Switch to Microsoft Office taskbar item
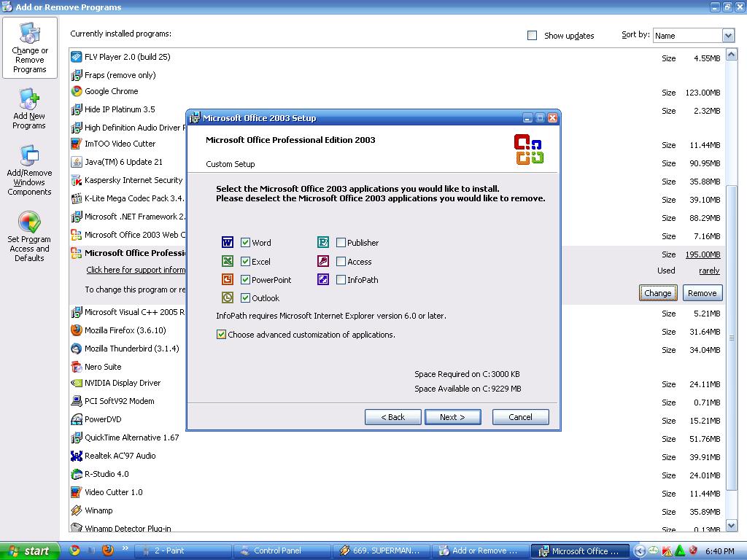Viewport: 747px width, 560px height. (580, 551)
